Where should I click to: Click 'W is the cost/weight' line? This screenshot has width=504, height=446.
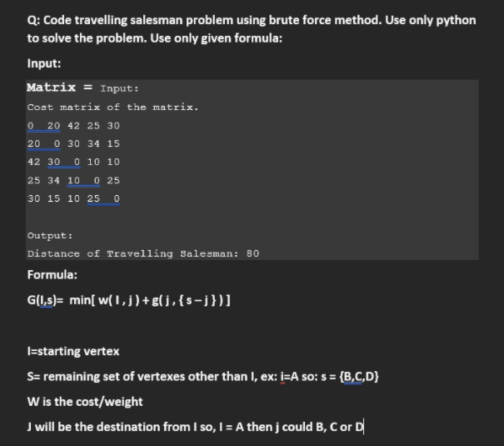(85, 402)
